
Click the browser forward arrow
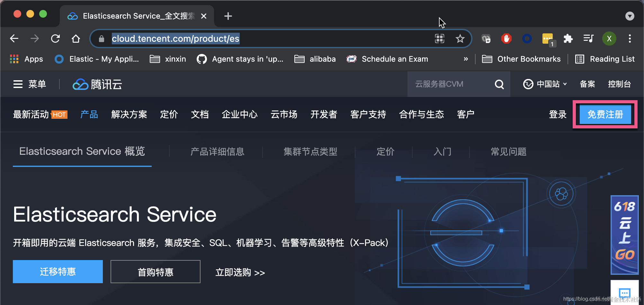click(35, 39)
